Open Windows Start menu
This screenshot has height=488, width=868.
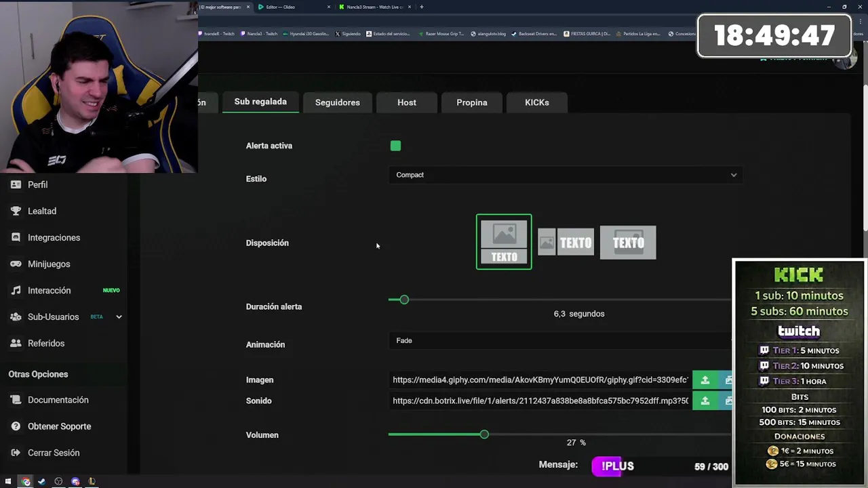(8, 482)
